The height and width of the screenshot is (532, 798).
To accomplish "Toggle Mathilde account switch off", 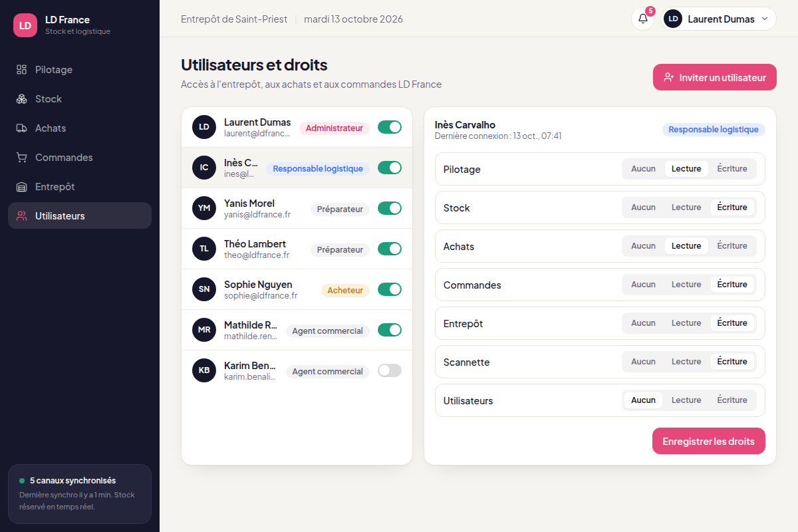I will [x=390, y=330].
